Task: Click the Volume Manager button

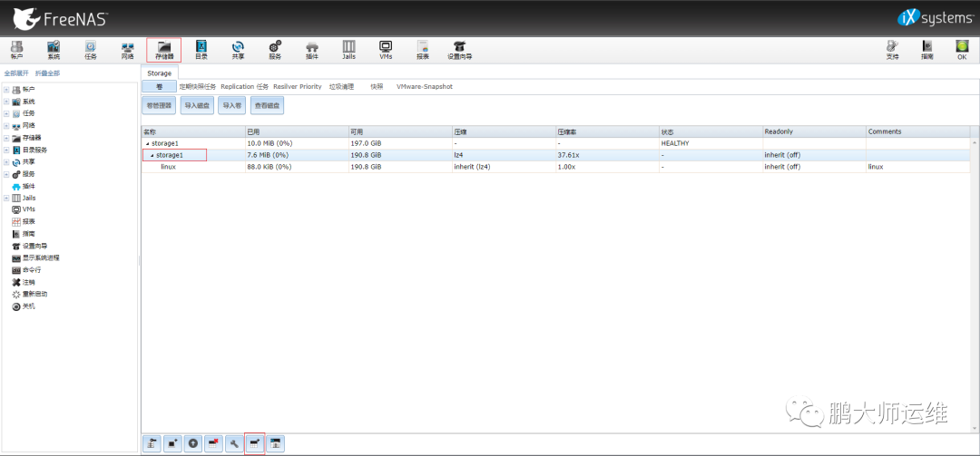Action: tap(159, 105)
